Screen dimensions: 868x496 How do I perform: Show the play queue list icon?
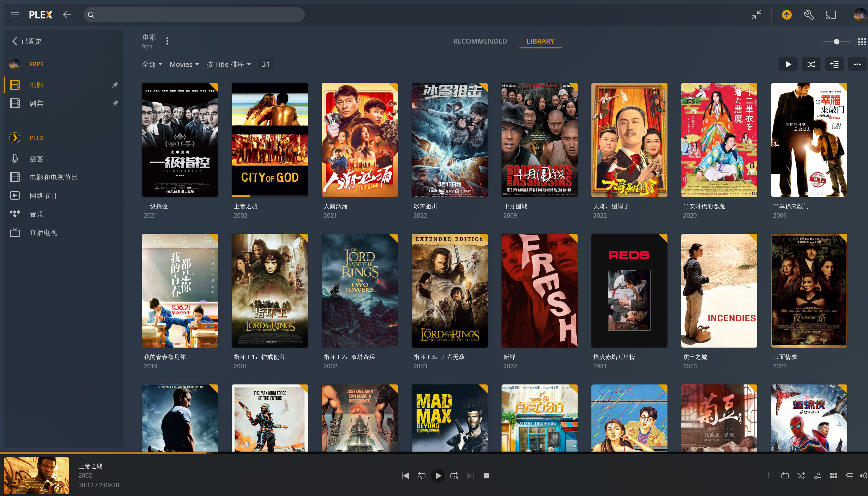(x=849, y=475)
